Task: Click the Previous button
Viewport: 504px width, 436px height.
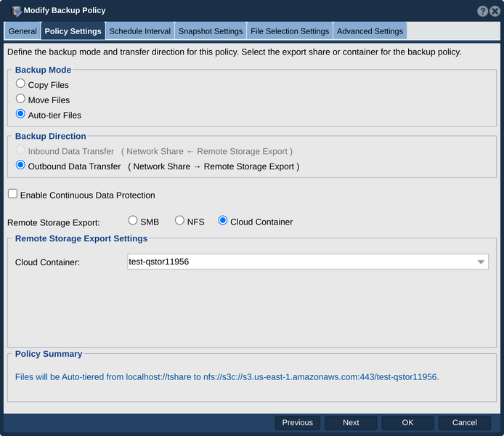Action: [298, 422]
